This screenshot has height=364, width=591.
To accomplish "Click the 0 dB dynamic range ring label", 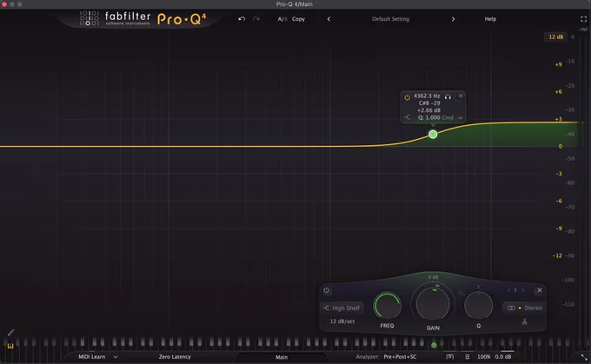I will 433,277.
